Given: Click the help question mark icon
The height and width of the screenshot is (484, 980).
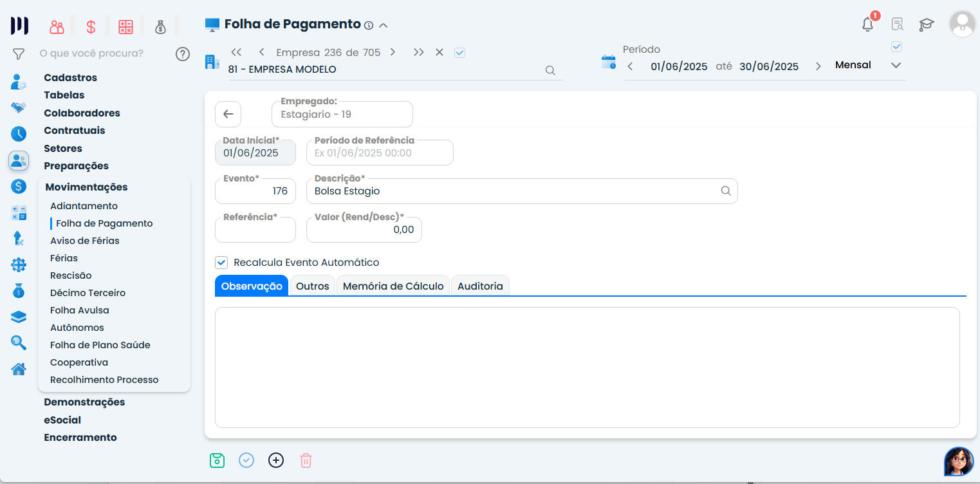Looking at the screenshot, I should pos(183,53).
